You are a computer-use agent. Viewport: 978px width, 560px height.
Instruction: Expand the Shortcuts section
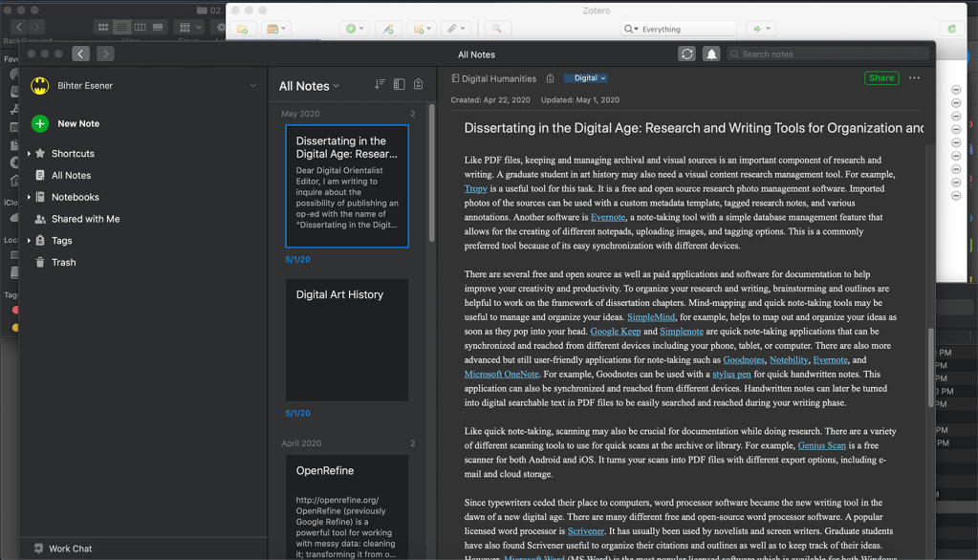coord(29,154)
